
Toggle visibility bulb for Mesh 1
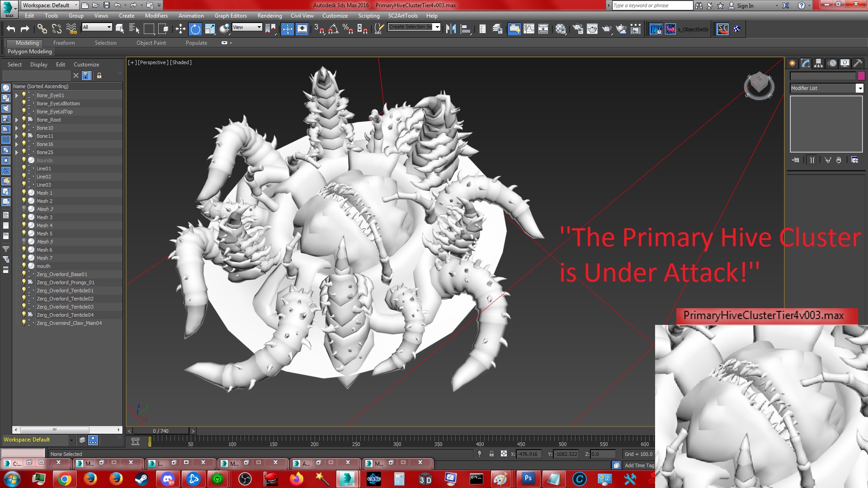point(24,193)
